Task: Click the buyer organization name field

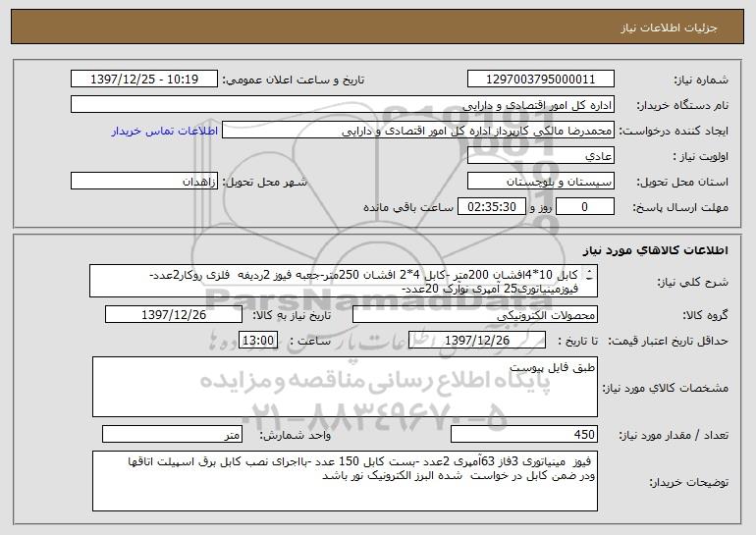Action: coord(343,105)
